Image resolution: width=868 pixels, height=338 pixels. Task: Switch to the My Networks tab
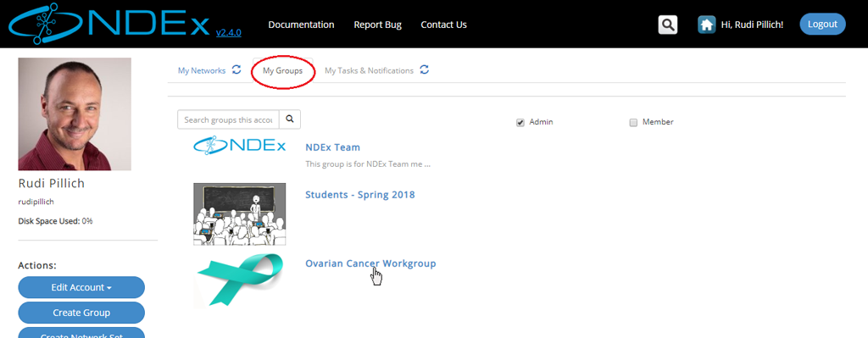click(202, 71)
